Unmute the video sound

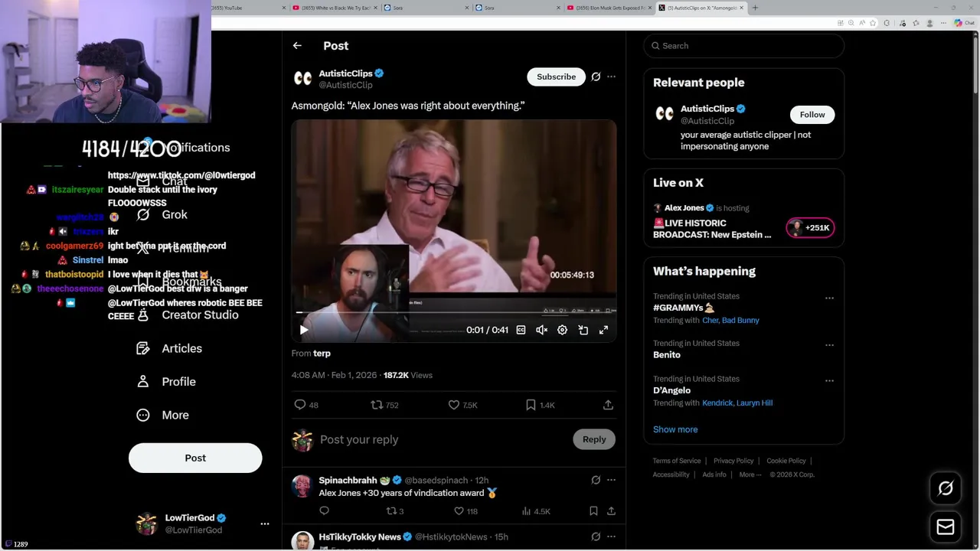tap(541, 330)
